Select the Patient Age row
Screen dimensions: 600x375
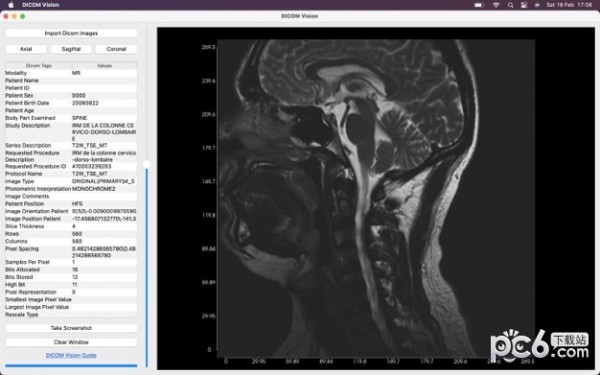coord(71,111)
